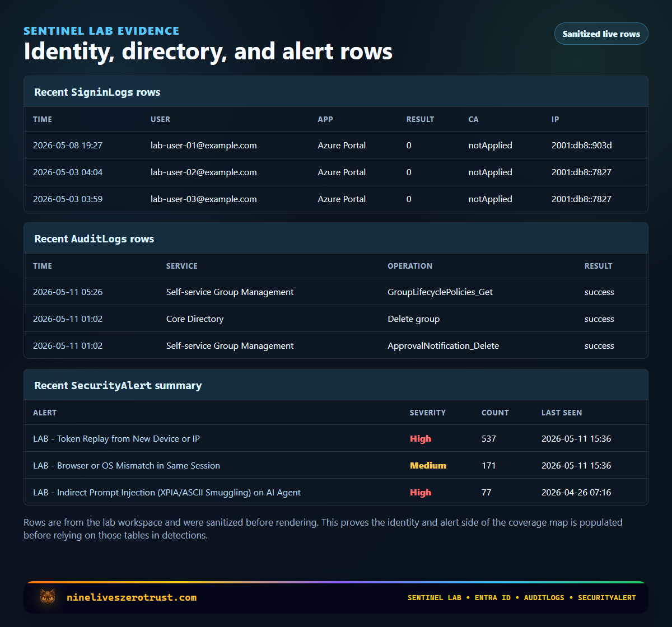
Task: Click the COUNT column header
Action: click(x=495, y=413)
